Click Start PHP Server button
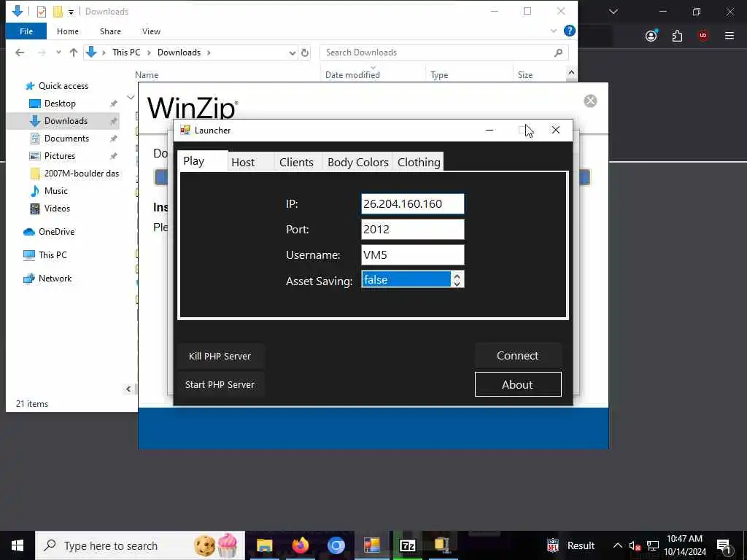The height and width of the screenshot is (560, 747). coord(220,385)
